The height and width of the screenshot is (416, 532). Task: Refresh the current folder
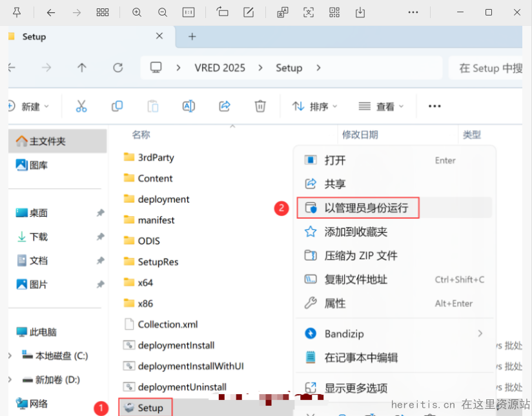coord(118,68)
